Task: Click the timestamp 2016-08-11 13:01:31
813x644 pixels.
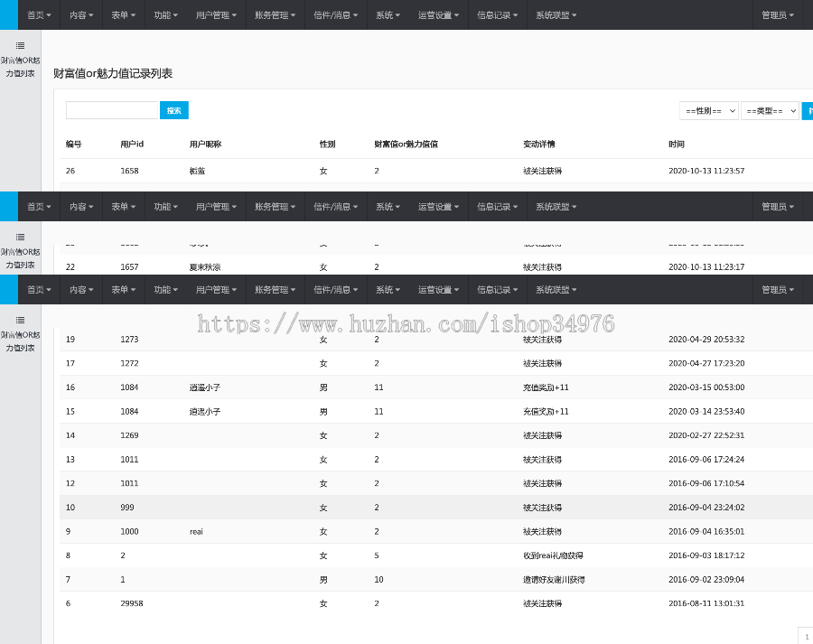Action: pyautogui.click(x=706, y=603)
